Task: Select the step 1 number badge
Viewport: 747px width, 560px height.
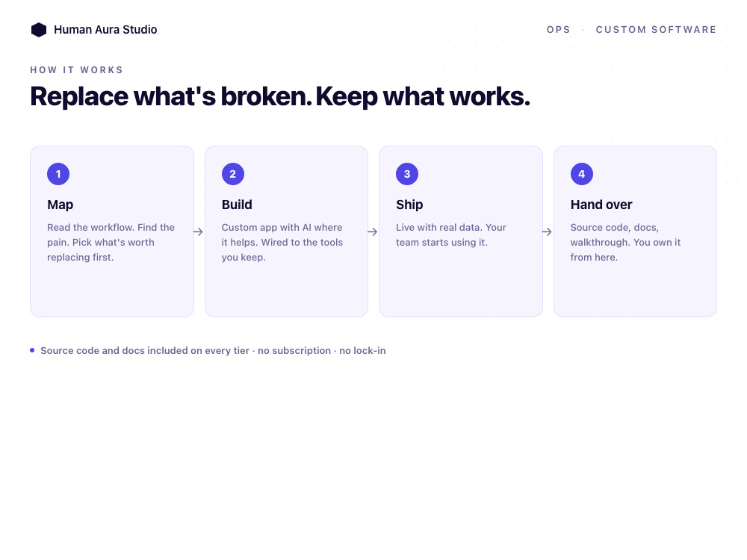Action: coord(58,174)
